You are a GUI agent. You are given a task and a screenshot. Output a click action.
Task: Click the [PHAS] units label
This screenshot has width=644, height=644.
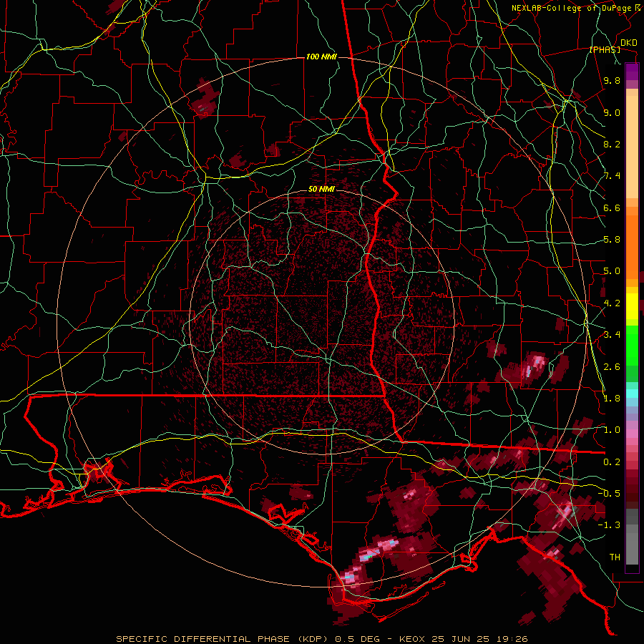[x=605, y=49]
